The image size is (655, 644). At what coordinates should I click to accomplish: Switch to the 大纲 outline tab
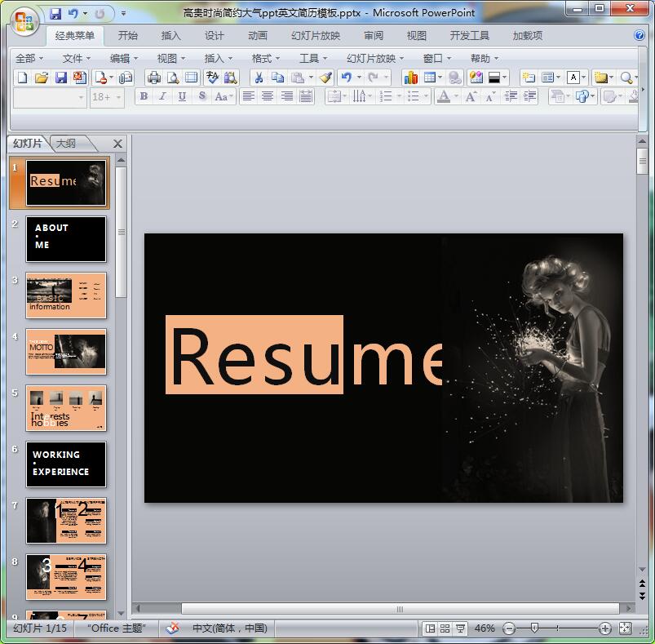point(66,144)
